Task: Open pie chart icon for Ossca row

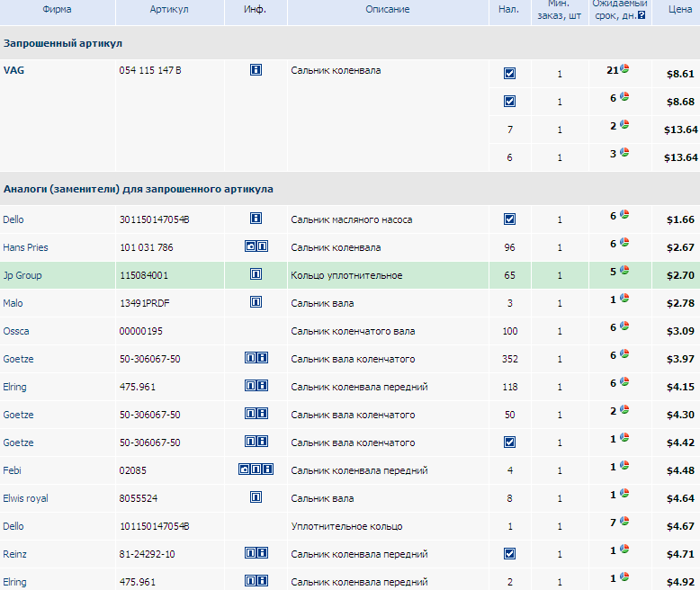Action: click(x=624, y=326)
